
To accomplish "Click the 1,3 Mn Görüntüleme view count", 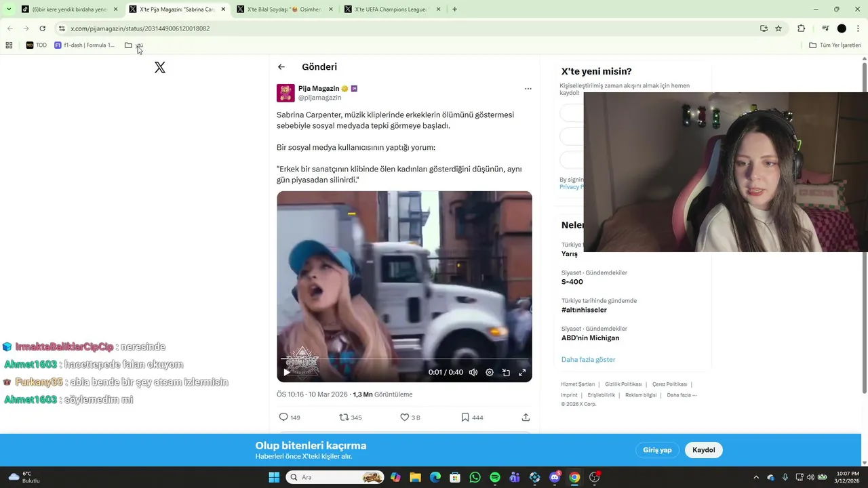I will tap(382, 394).
